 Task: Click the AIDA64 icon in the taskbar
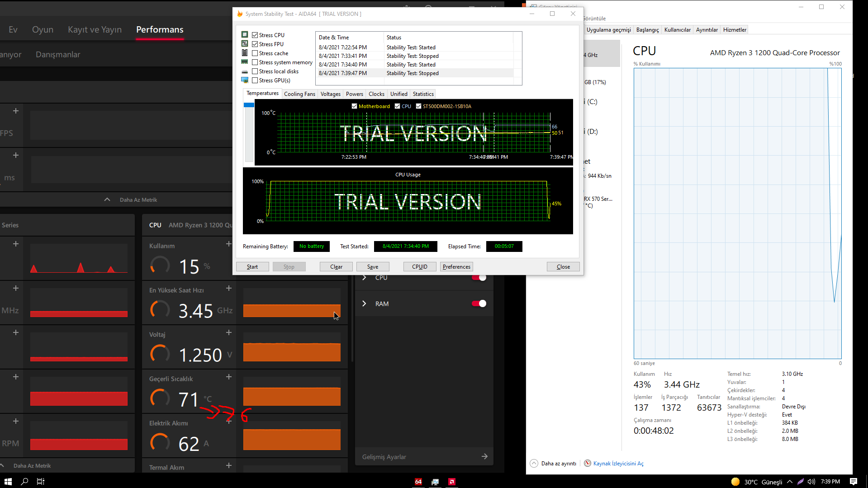click(418, 482)
